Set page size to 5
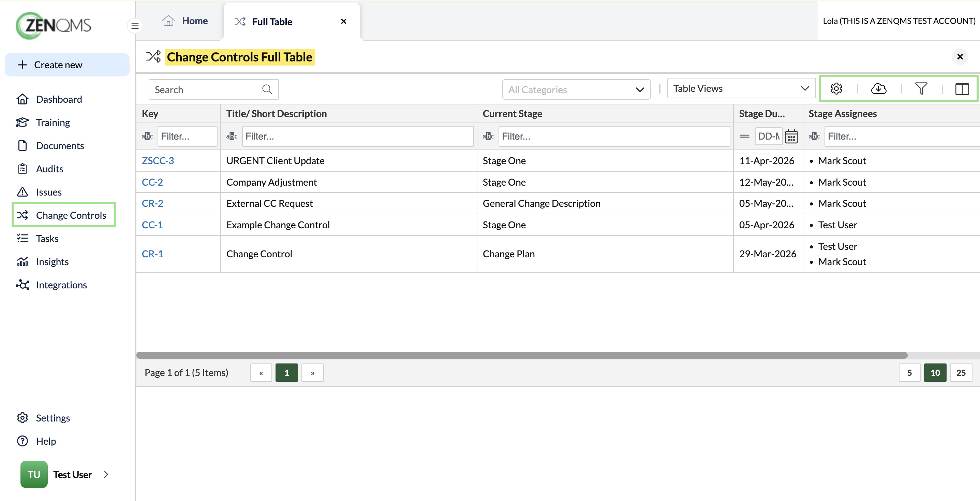This screenshot has width=980, height=501. point(909,373)
